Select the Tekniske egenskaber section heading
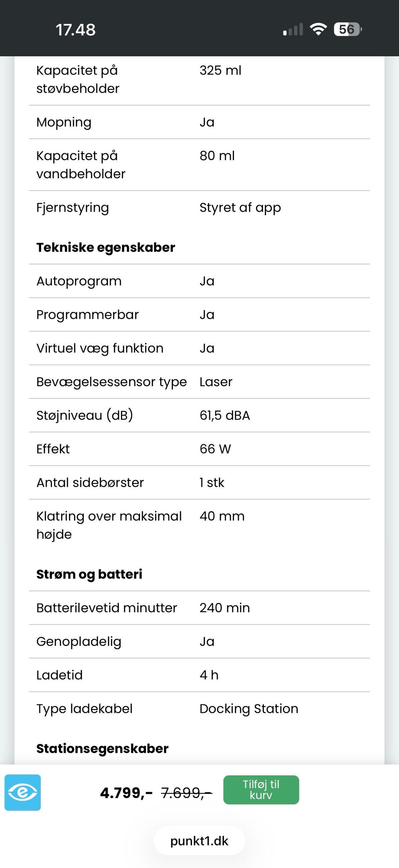 (x=106, y=247)
